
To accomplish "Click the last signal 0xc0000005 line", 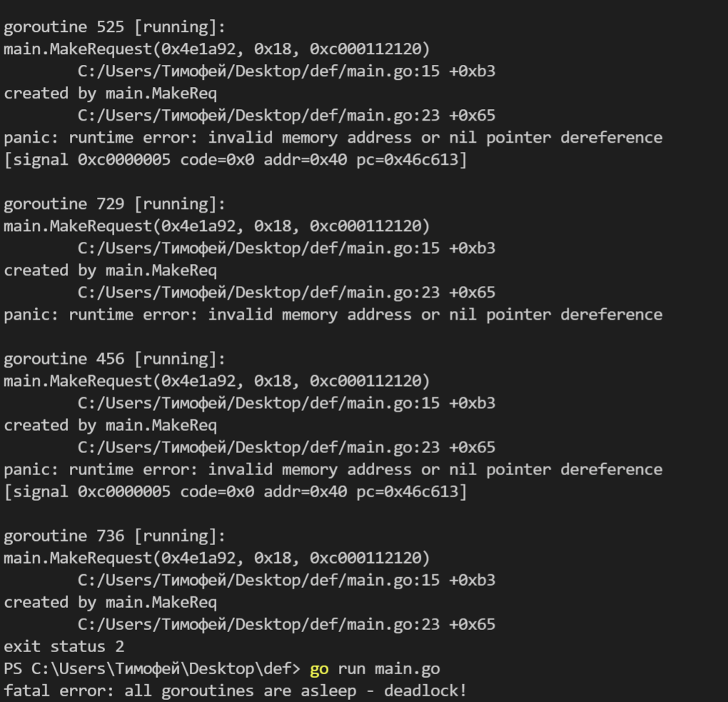I will pos(235,492).
